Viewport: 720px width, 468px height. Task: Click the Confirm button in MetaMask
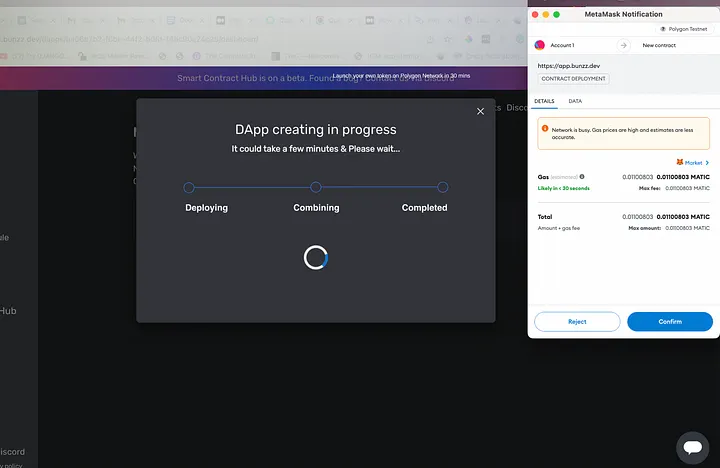pyautogui.click(x=669, y=321)
